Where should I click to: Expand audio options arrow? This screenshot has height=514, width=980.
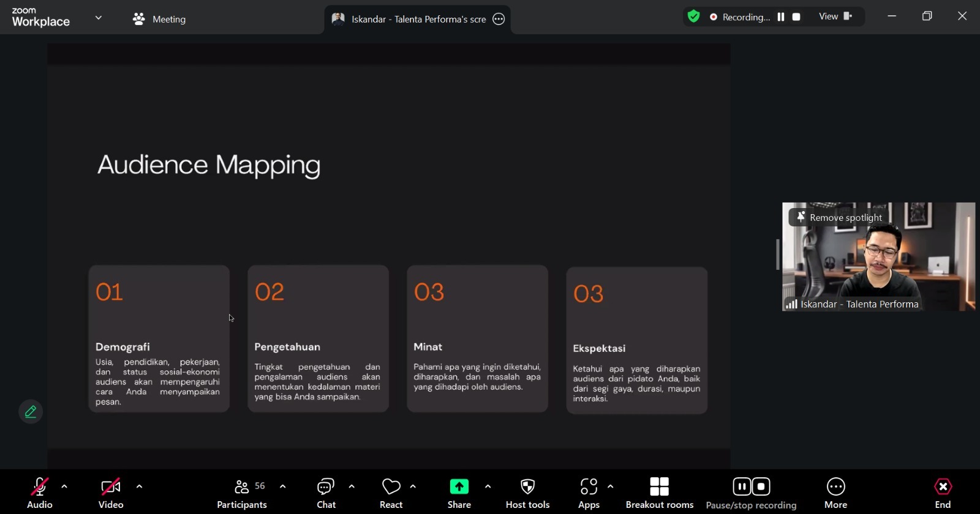click(x=64, y=487)
